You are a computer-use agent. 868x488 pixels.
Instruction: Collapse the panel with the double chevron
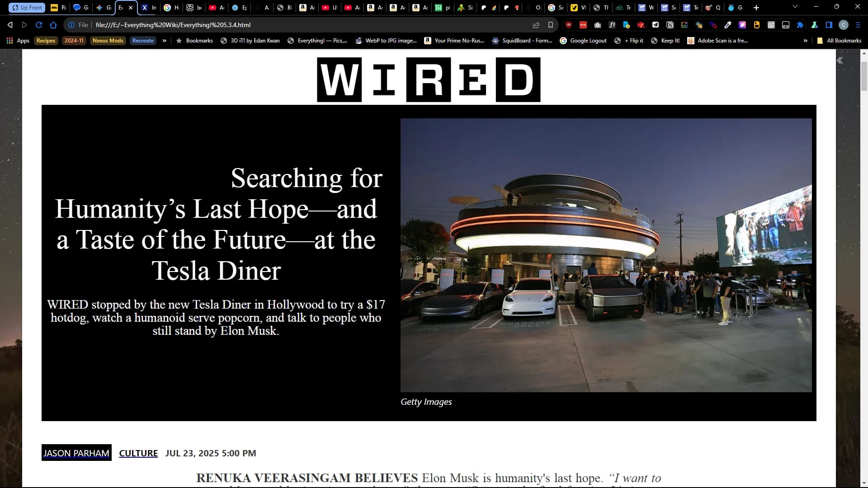tap(840, 61)
